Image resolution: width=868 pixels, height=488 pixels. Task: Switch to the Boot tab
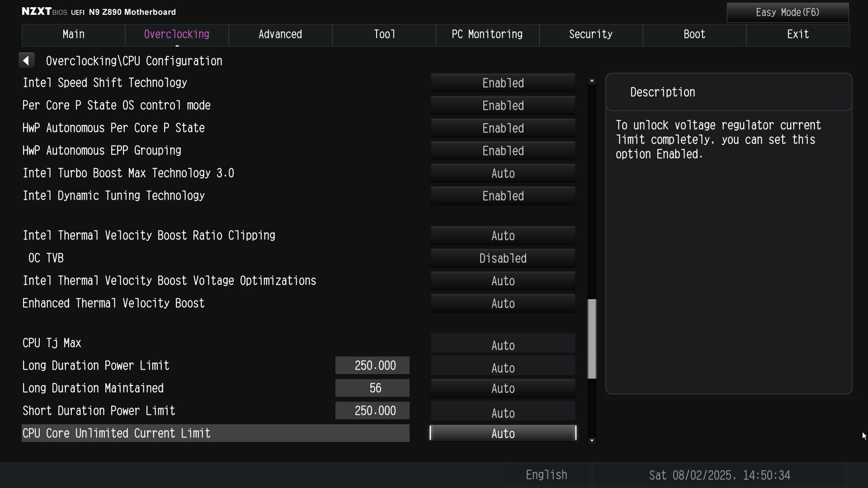[694, 35]
